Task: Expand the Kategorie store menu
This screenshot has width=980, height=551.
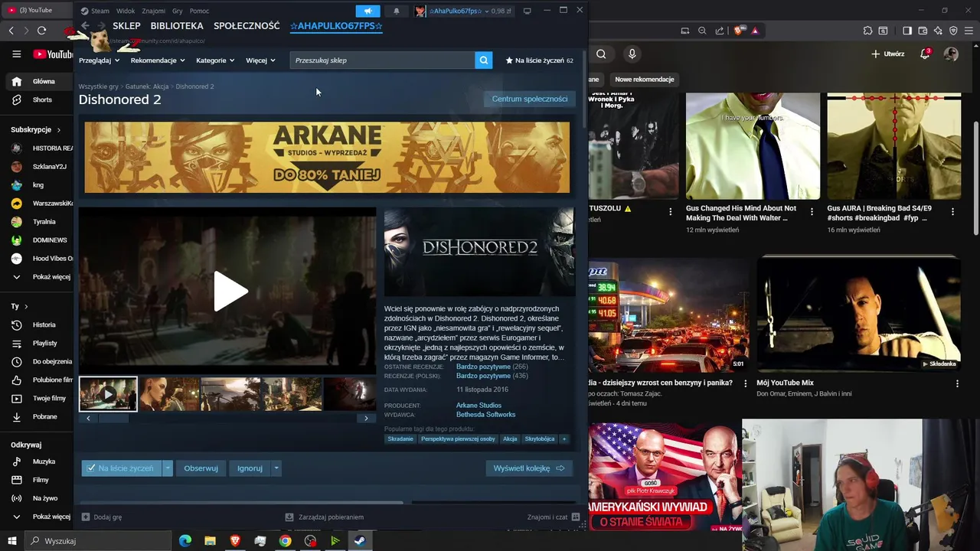Action: point(215,60)
